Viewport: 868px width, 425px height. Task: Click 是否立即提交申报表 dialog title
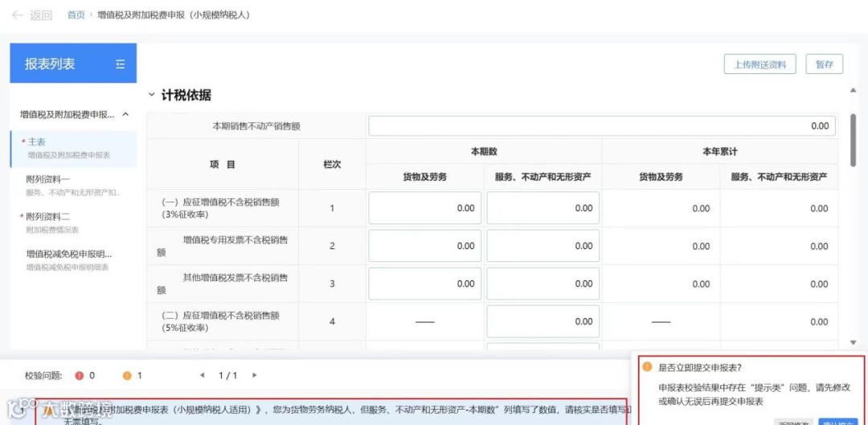coord(700,367)
